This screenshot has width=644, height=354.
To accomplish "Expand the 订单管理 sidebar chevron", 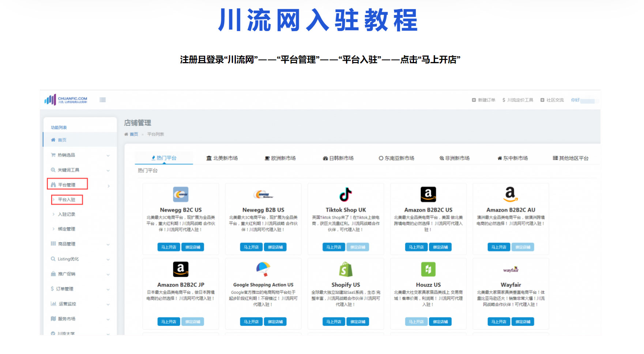I will pyautogui.click(x=108, y=289).
